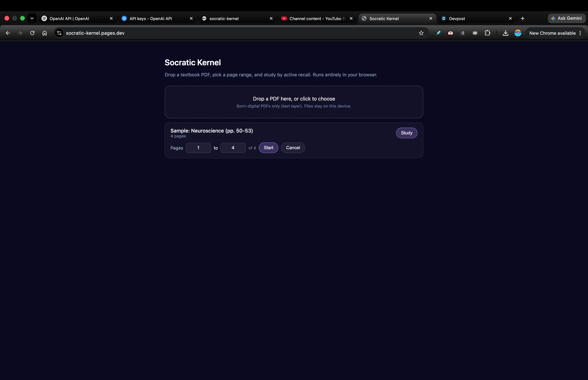Viewport: 588px width, 380px height.
Task: Open the Chrome profile avatar
Action: [x=518, y=33]
